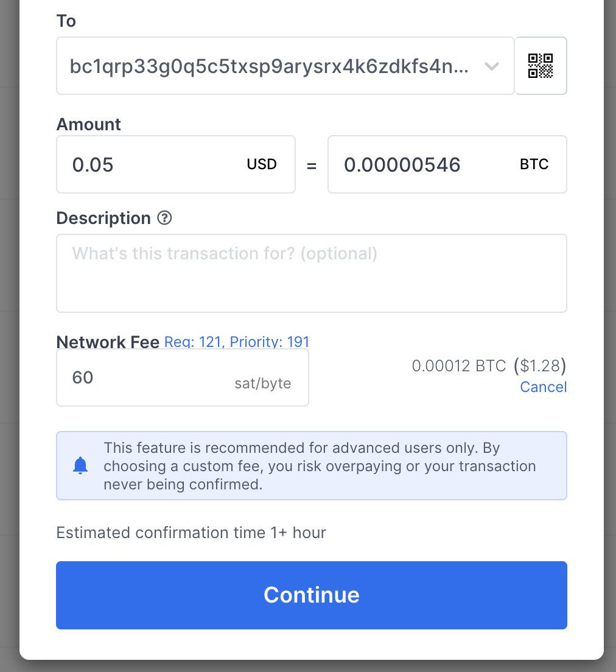Click the USD currency label
The height and width of the screenshot is (672, 616).
point(262,164)
